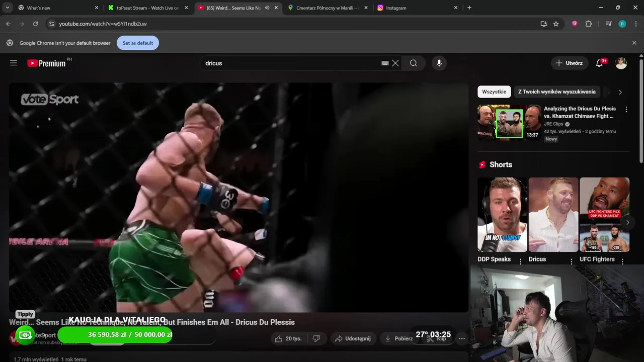Select the Wszystkie filter chip
Image resolution: width=644 pixels, height=362 pixels.
click(x=494, y=92)
